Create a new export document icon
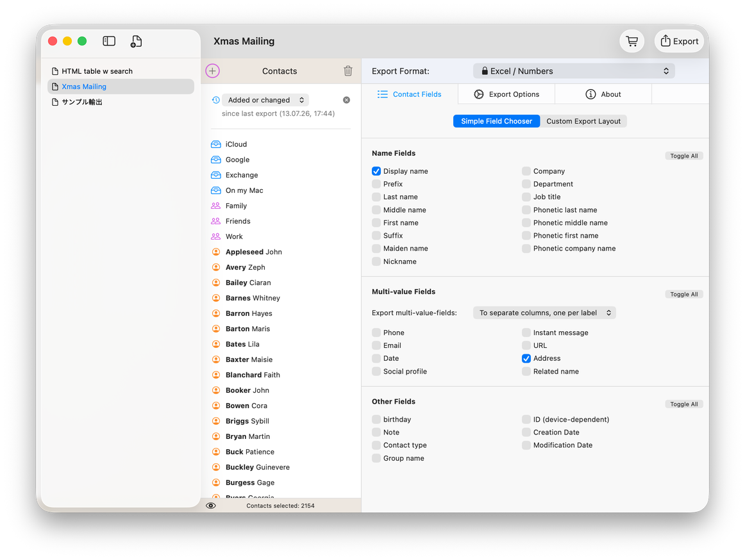This screenshot has width=745, height=560. [x=136, y=41]
